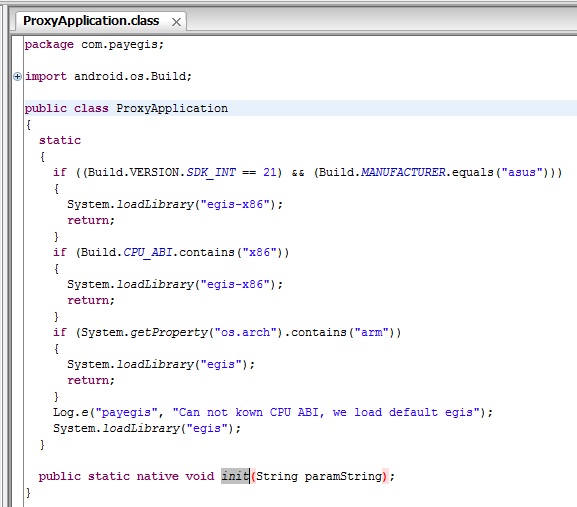Screen dimensions: 577x507
Task: Click the 'package com.payegis;' line
Action: [x=94, y=45]
